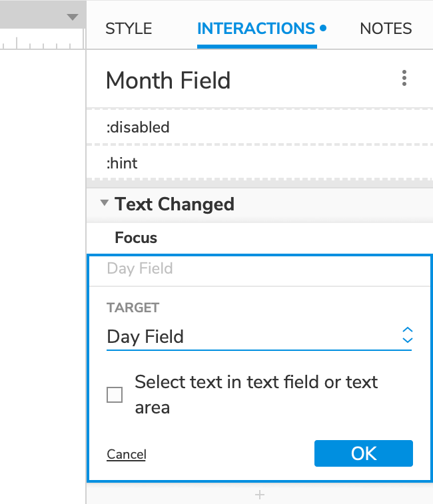Viewport: 433px width, 504px height.
Task: Enable Select text in text field checkbox
Action: (x=115, y=395)
